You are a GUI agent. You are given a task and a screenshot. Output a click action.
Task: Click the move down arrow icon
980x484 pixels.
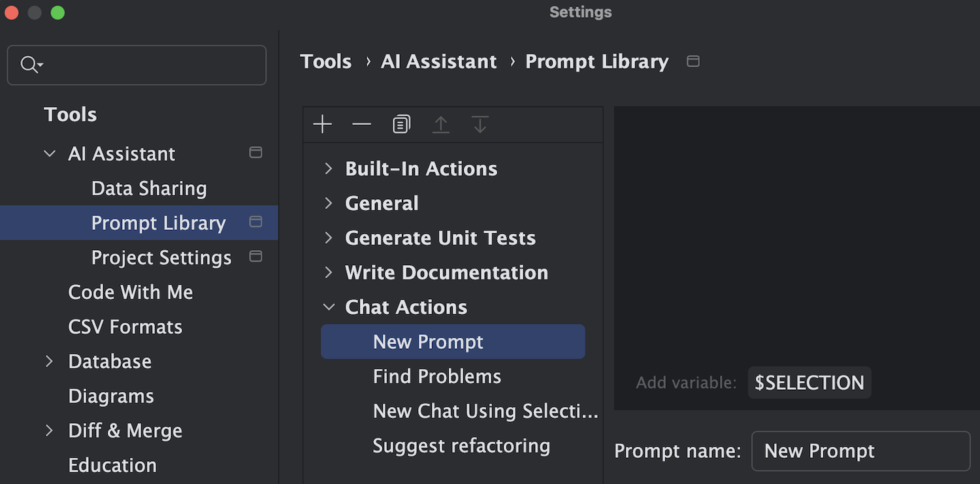[480, 124]
